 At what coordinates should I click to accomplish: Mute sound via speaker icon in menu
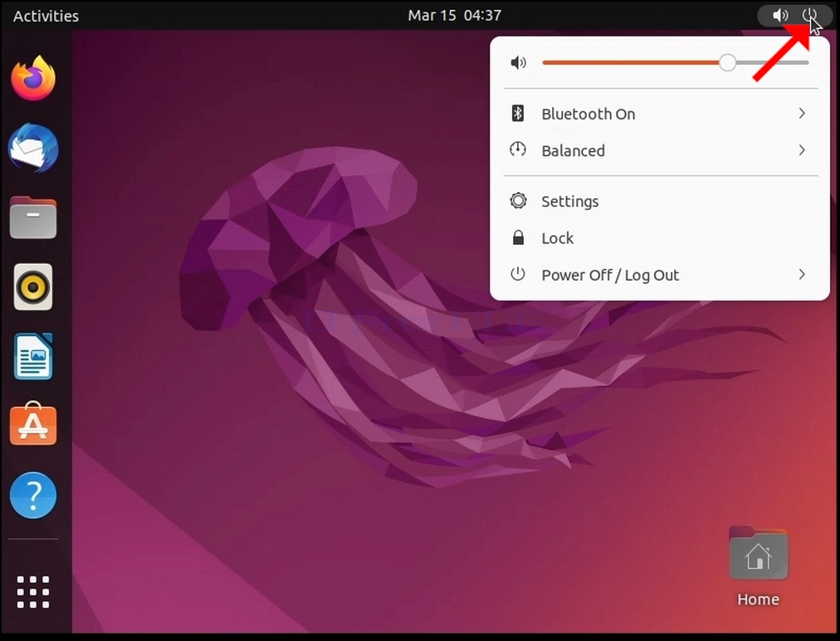tap(518, 63)
